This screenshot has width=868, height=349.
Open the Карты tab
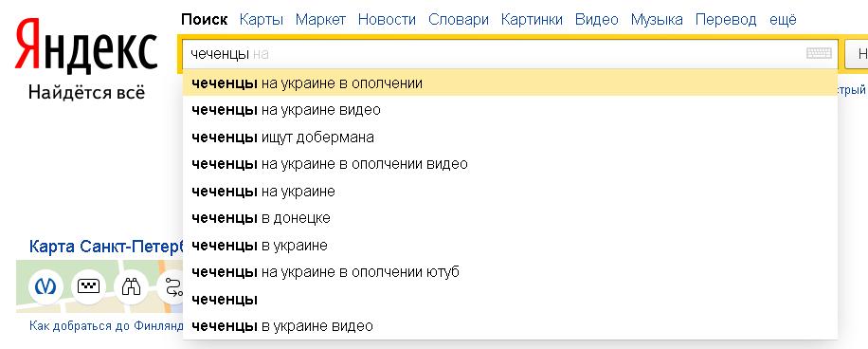(262, 20)
